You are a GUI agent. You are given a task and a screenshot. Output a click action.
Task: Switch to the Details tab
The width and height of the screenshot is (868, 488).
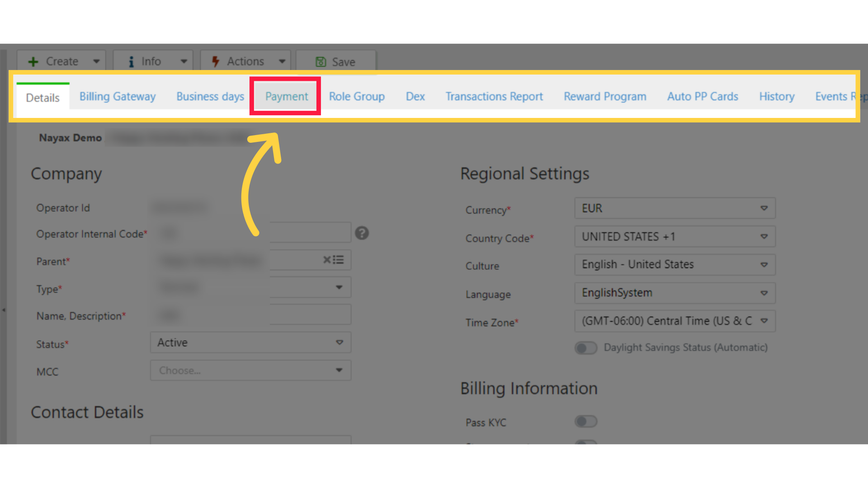[43, 98]
